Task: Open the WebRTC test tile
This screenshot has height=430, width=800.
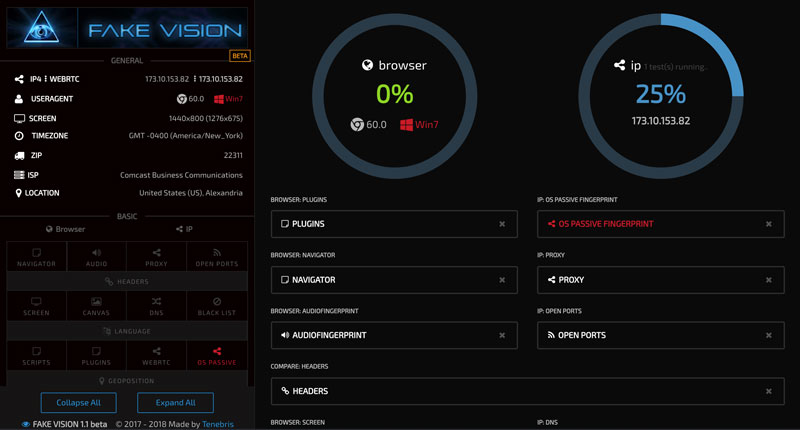Action: pos(157,356)
